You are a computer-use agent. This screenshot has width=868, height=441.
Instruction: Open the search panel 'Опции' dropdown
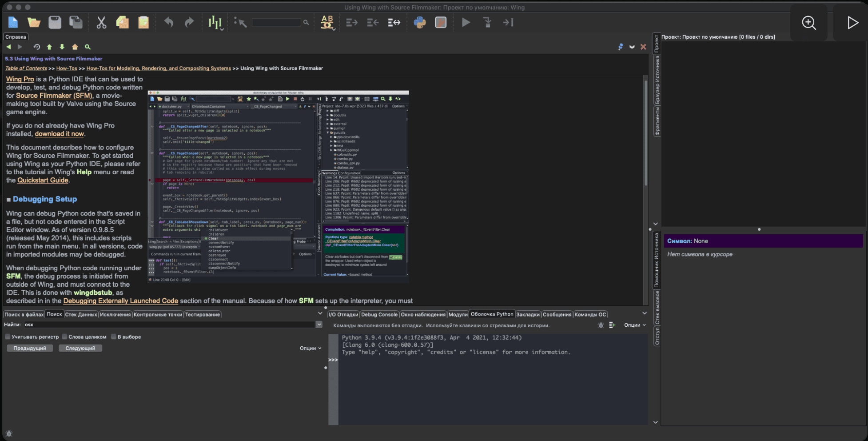click(x=311, y=348)
